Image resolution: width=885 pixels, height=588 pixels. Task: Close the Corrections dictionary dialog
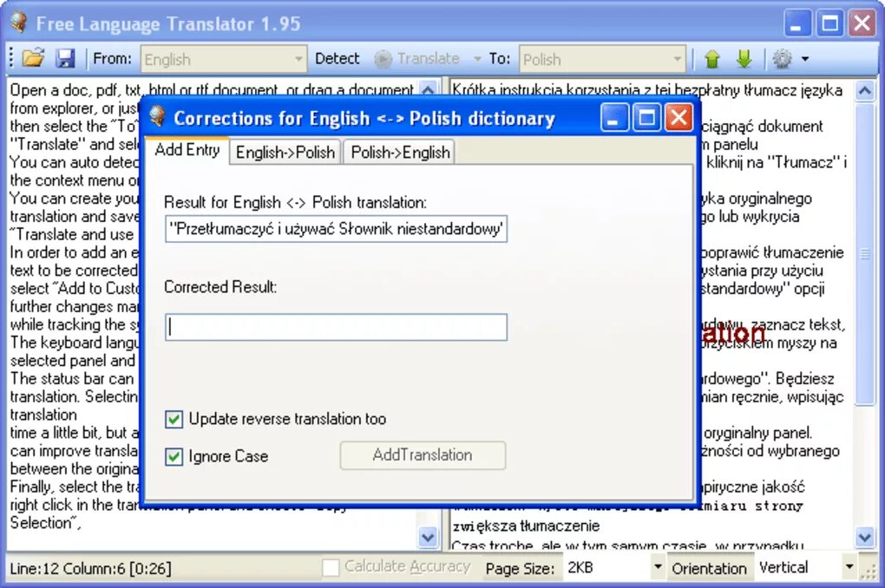click(x=678, y=118)
